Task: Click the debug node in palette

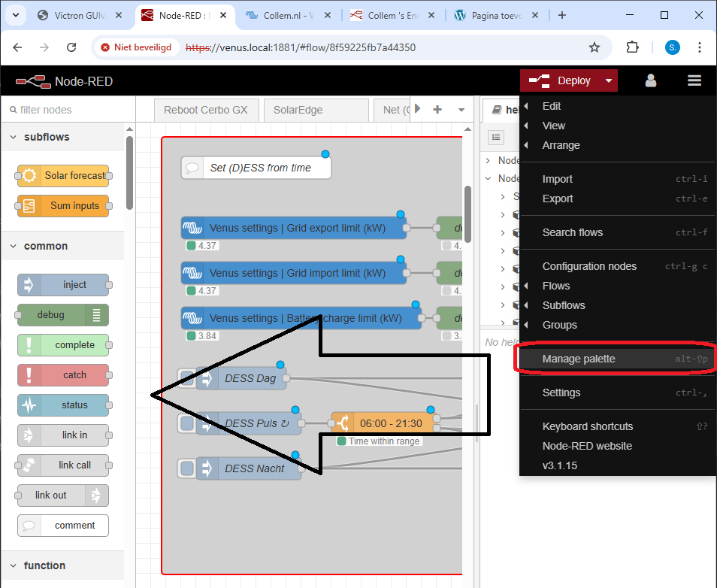Action: click(63, 315)
